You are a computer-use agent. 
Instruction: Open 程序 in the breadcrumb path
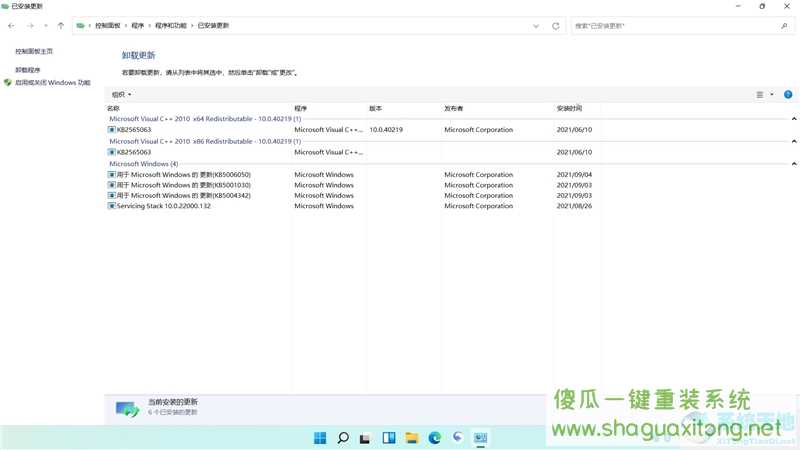point(137,26)
